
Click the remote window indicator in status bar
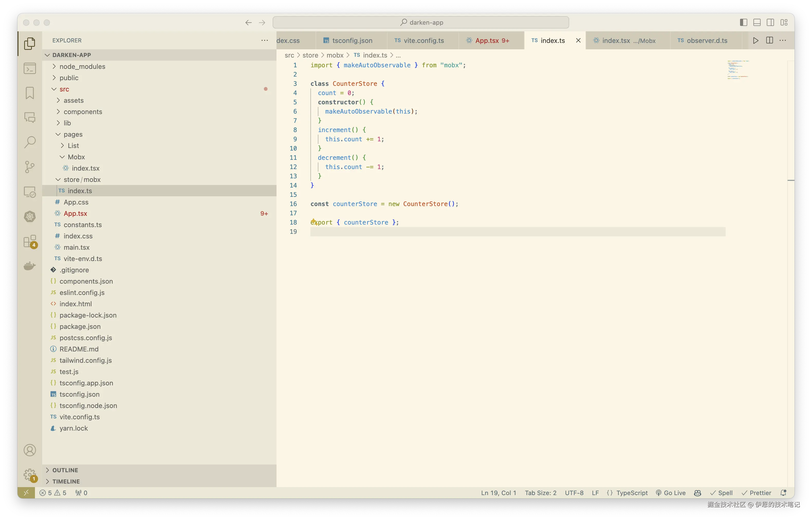click(x=26, y=493)
